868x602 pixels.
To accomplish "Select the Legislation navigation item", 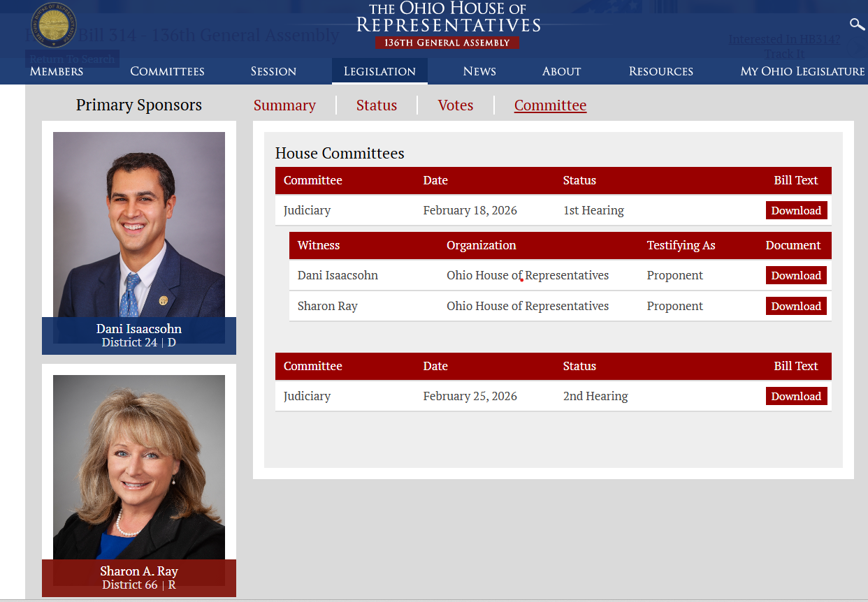I will pos(379,71).
